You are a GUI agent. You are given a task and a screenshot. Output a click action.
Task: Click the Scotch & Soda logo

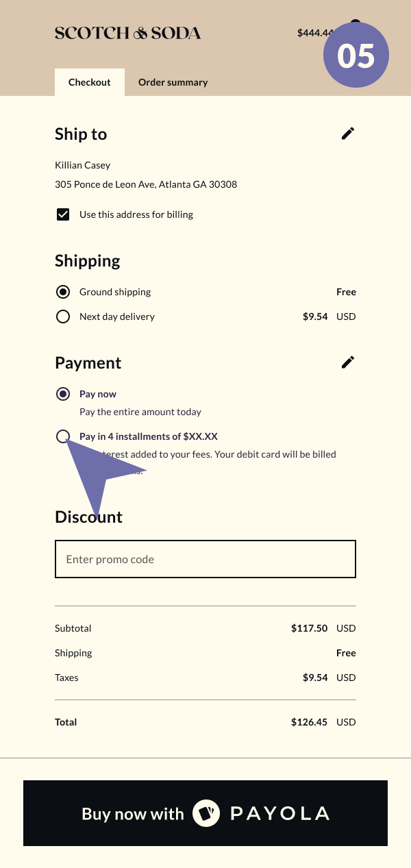click(127, 33)
